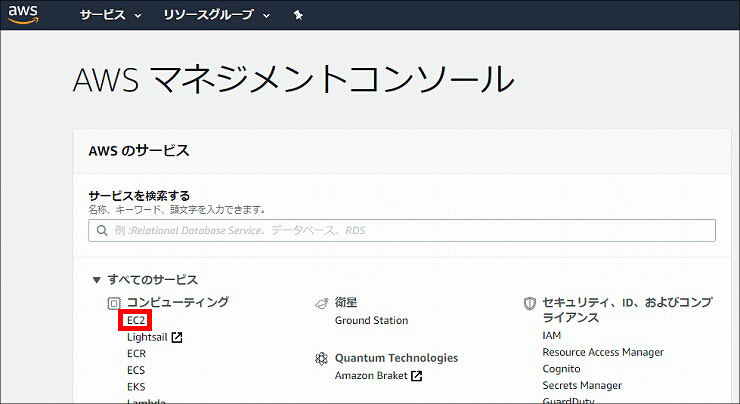The width and height of the screenshot is (740, 404).
Task: Open the Lightsail service link
Action: [x=147, y=337]
